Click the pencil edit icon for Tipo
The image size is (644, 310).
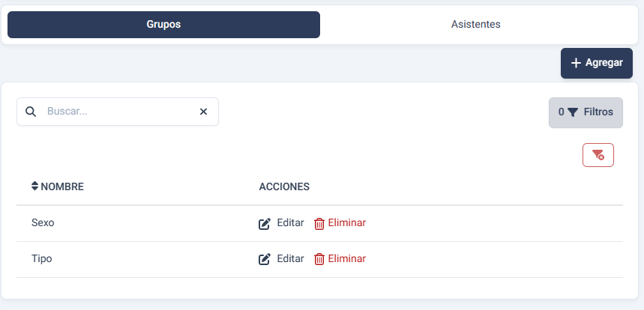[265, 259]
